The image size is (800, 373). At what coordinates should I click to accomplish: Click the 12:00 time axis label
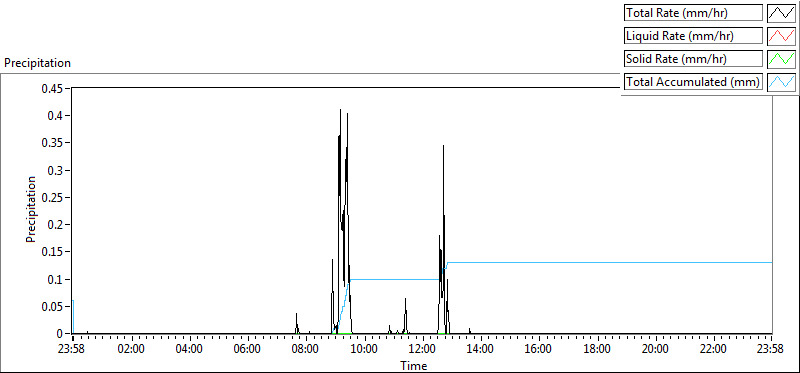(x=422, y=350)
